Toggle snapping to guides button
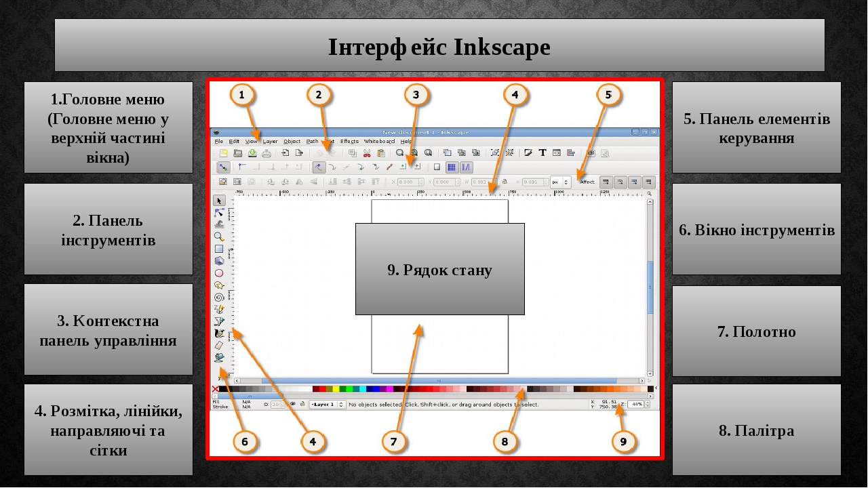 (x=467, y=167)
